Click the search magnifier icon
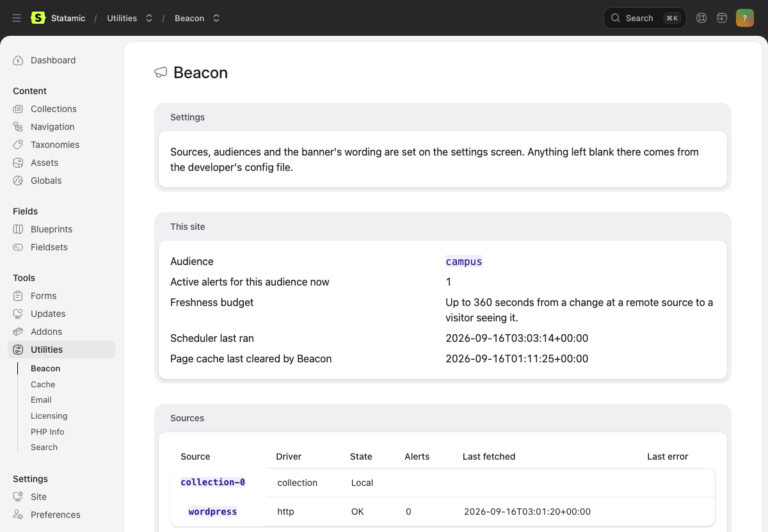 pos(616,18)
